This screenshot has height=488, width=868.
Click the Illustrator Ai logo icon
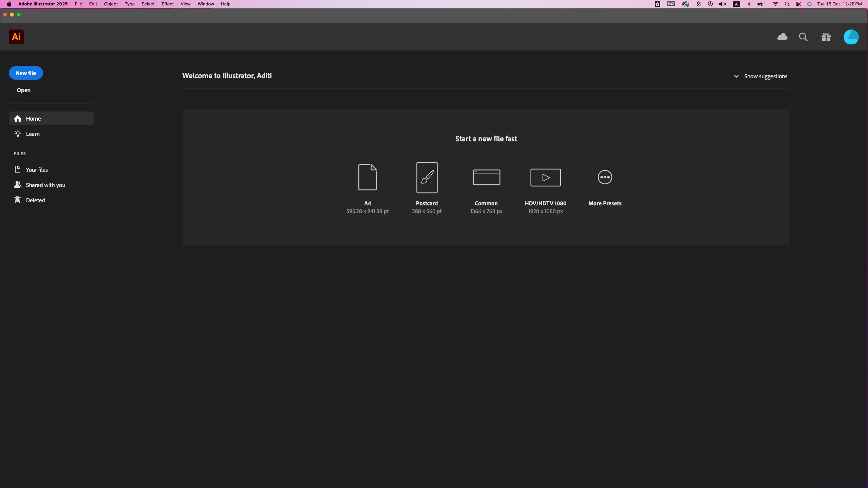(16, 37)
